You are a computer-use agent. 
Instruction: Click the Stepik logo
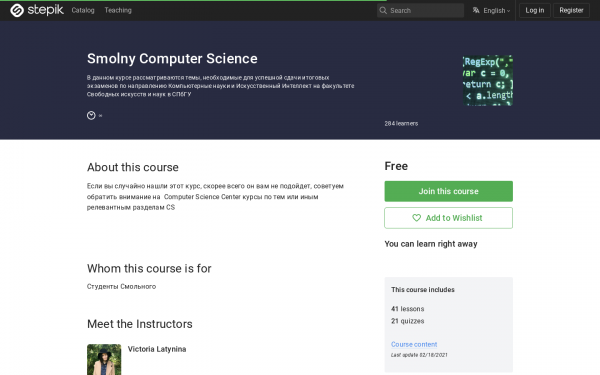[x=37, y=10]
